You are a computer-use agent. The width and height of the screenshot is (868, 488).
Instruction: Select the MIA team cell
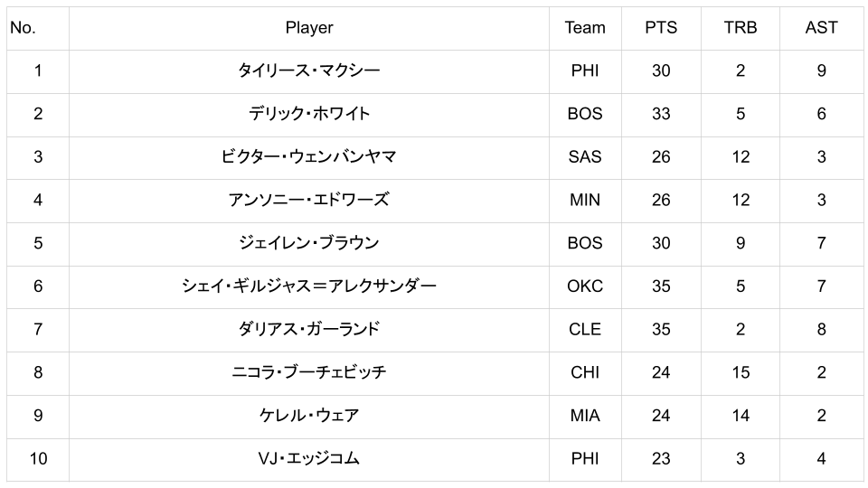click(x=585, y=416)
